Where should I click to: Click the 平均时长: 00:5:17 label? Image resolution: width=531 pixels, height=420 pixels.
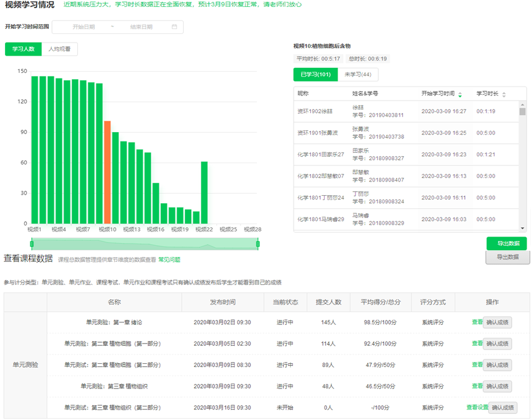tap(318, 59)
